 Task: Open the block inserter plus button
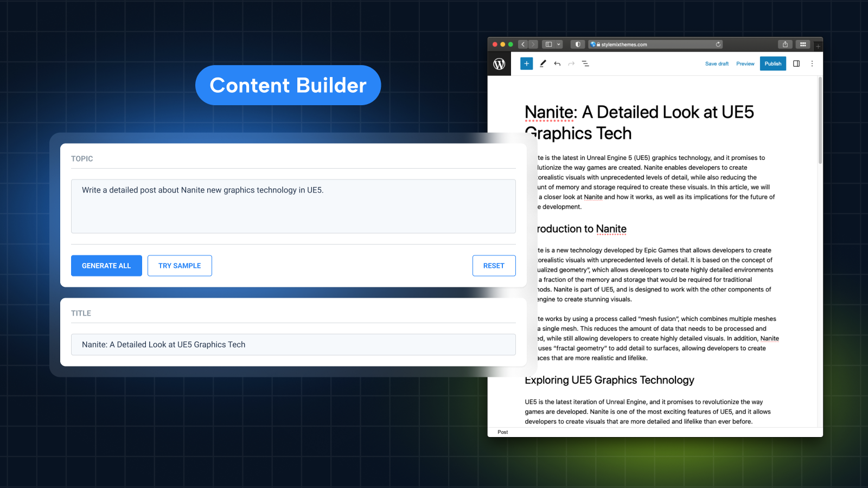pyautogui.click(x=526, y=63)
